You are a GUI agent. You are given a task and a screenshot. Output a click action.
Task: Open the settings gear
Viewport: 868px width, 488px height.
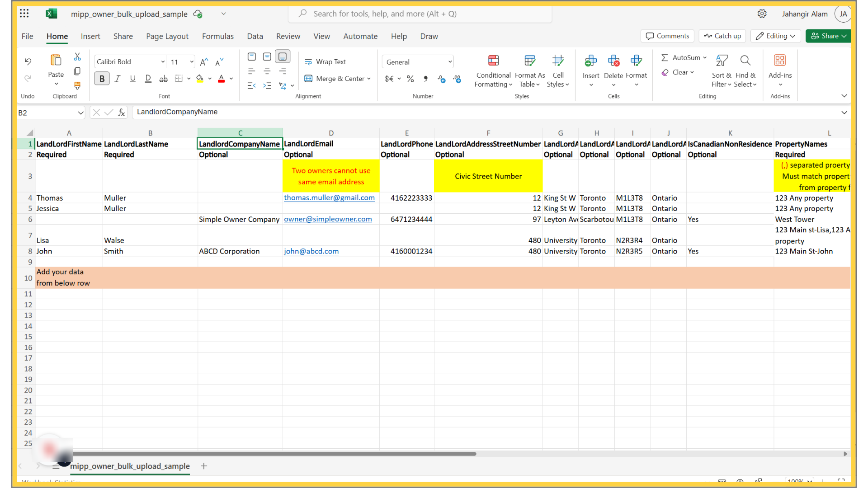click(x=762, y=14)
